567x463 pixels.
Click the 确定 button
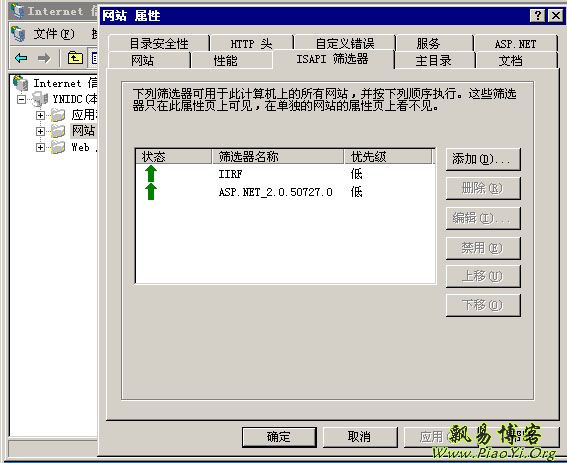(x=279, y=437)
